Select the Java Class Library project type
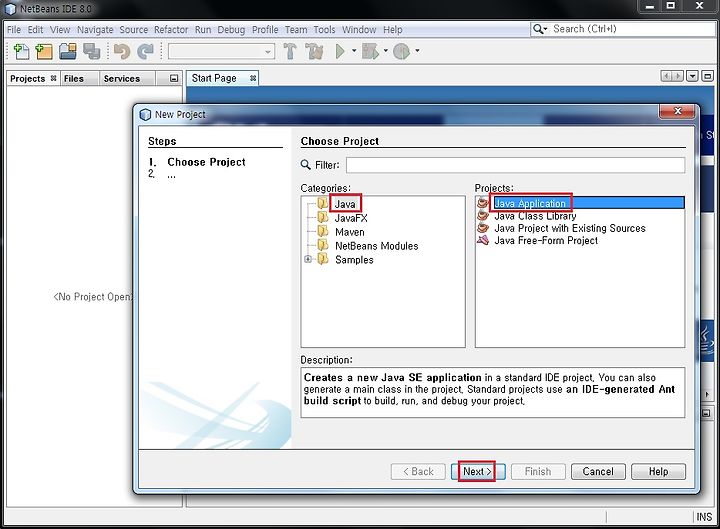720x529 pixels. pyautogui.click(x=535, y=216)
